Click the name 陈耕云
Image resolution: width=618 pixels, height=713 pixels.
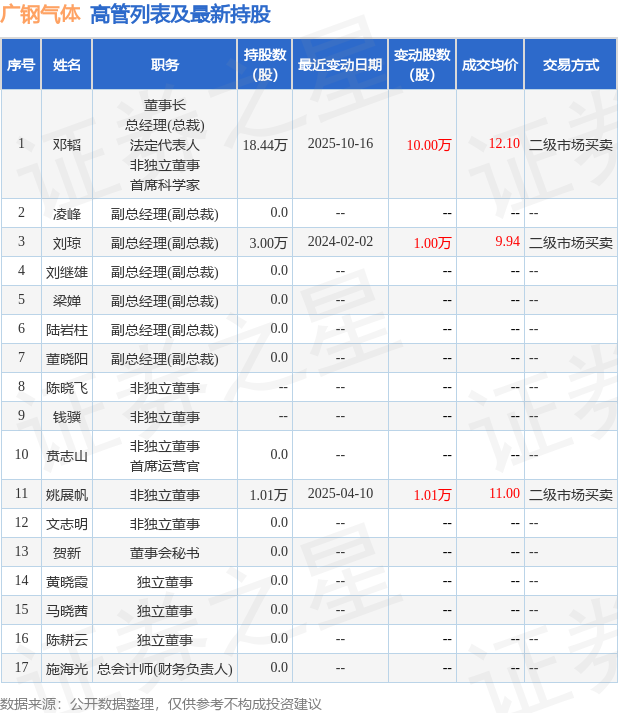66,640
